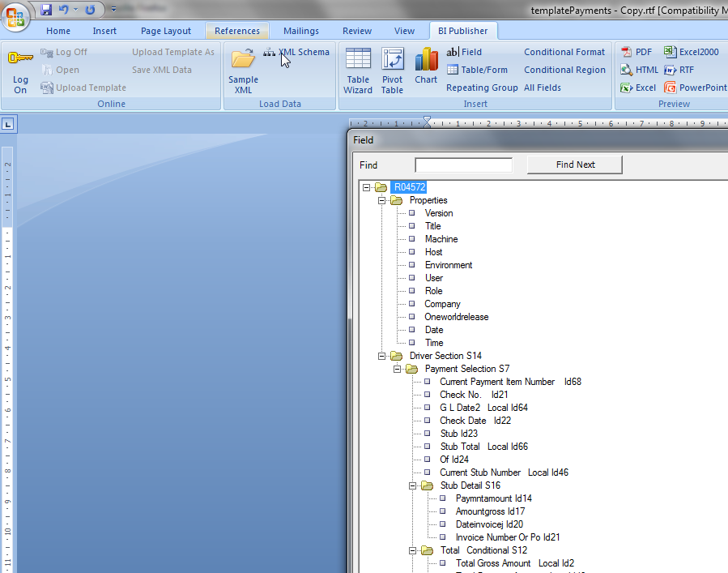Viewport: 728px width, 573px height.
Task: Open the Home ribbon tab
Action: 58,31
